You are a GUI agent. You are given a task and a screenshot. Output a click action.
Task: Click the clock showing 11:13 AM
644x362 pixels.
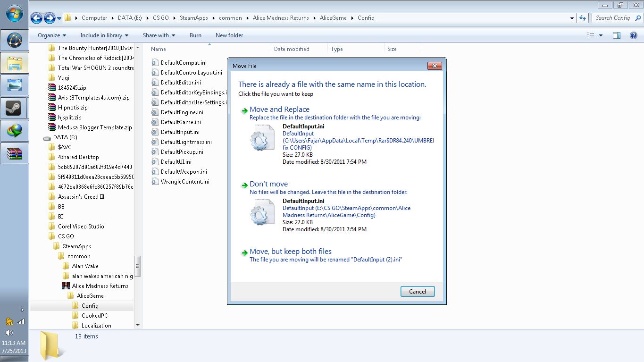click(14, 343)
